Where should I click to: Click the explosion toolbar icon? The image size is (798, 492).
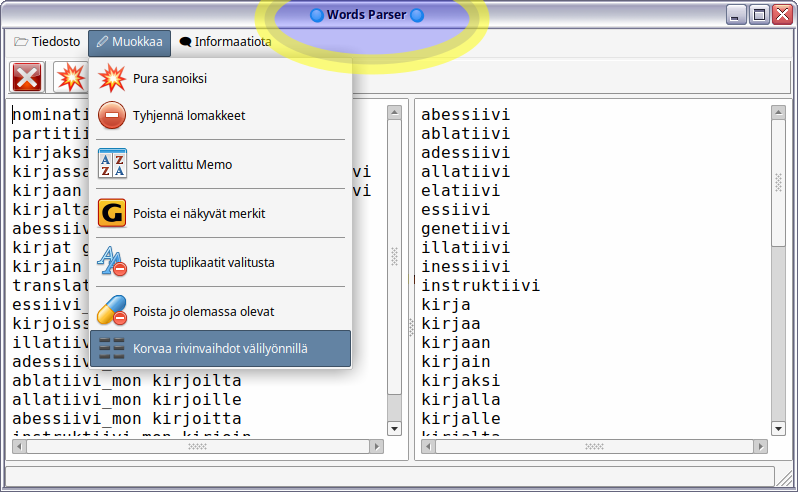[71, 77]
